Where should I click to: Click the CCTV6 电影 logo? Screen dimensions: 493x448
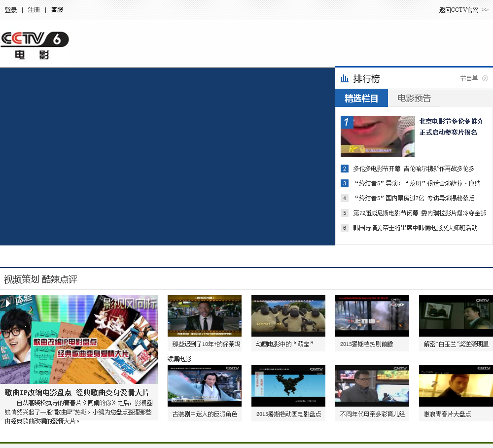[x=35, y=45]
